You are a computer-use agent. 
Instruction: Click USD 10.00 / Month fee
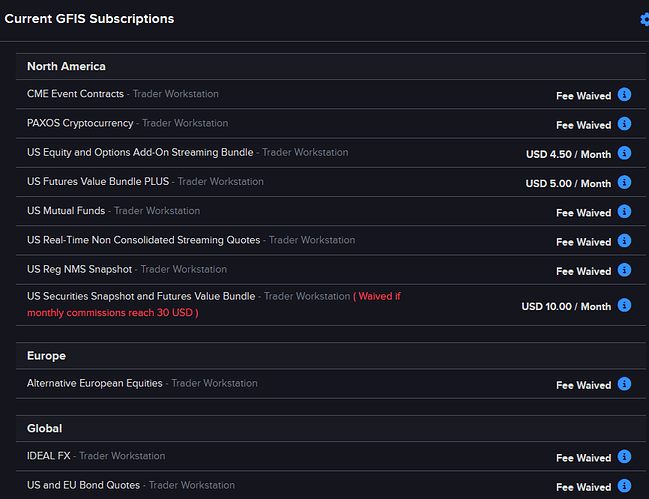[x=566, y=307]
